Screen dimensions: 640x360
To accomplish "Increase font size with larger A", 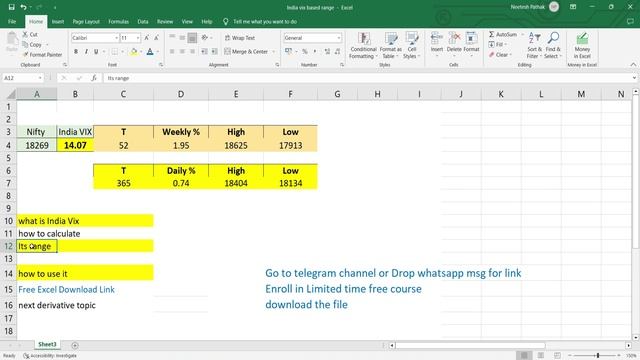I will point(147,38).
